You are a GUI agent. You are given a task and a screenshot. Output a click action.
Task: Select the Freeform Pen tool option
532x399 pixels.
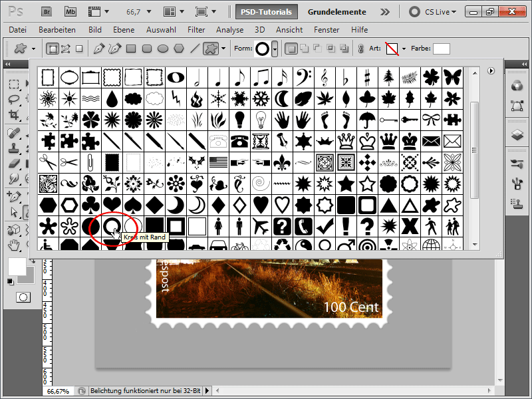[x=114, y=49]
